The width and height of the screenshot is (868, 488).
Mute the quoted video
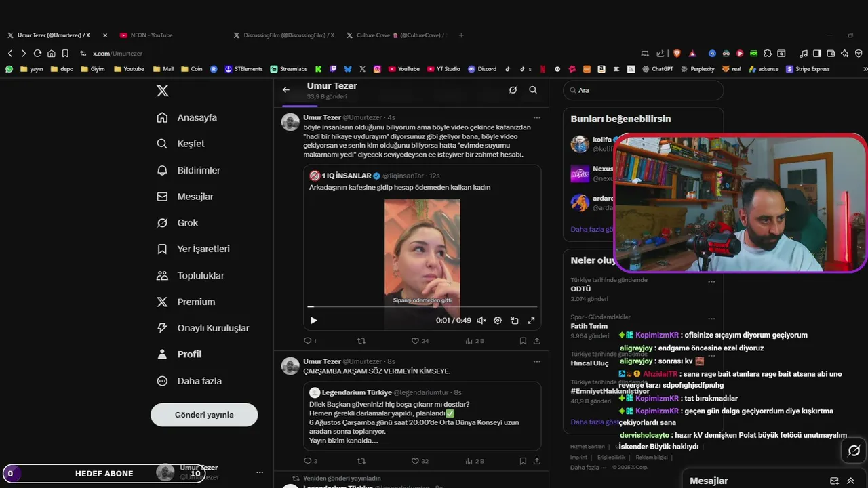pyautogui.click(x=481, y=321)
